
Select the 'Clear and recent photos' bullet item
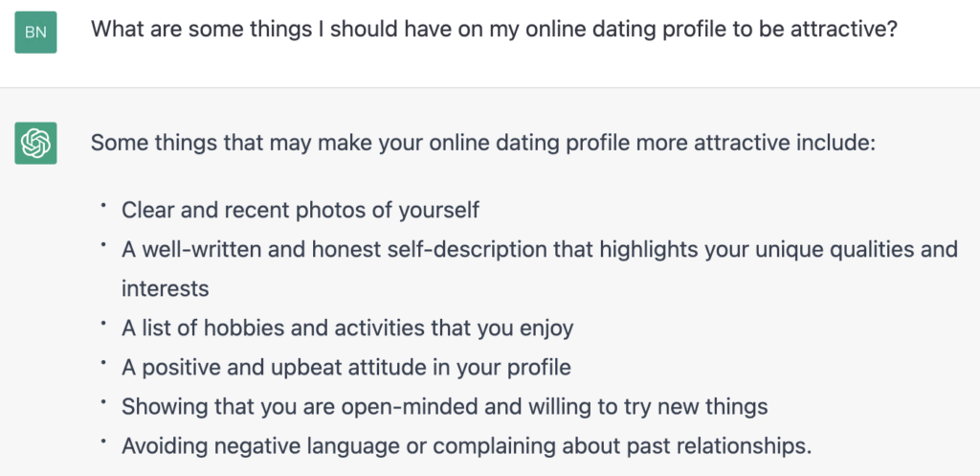300,210
